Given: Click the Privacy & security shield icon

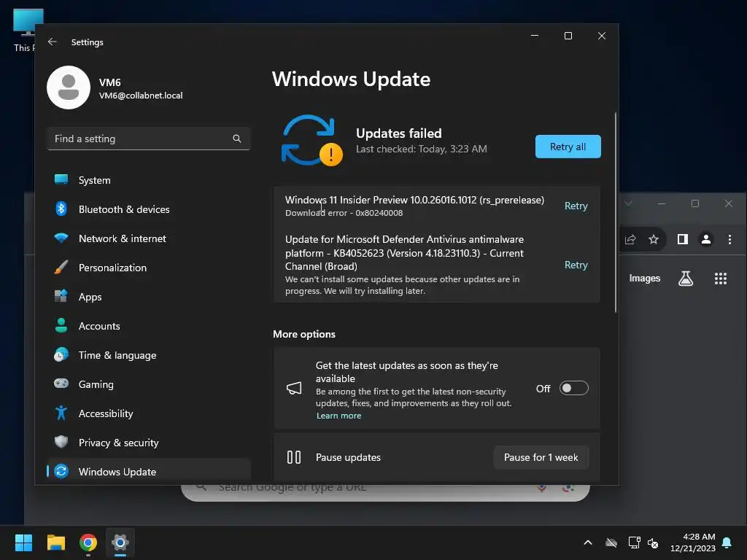Looking at the screenshot, I should pos(61,442).
